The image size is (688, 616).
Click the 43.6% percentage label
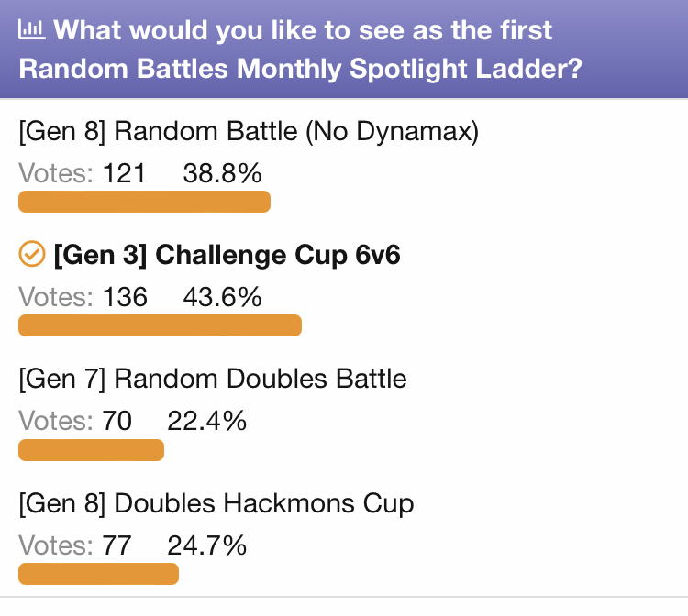pos(223,297)
